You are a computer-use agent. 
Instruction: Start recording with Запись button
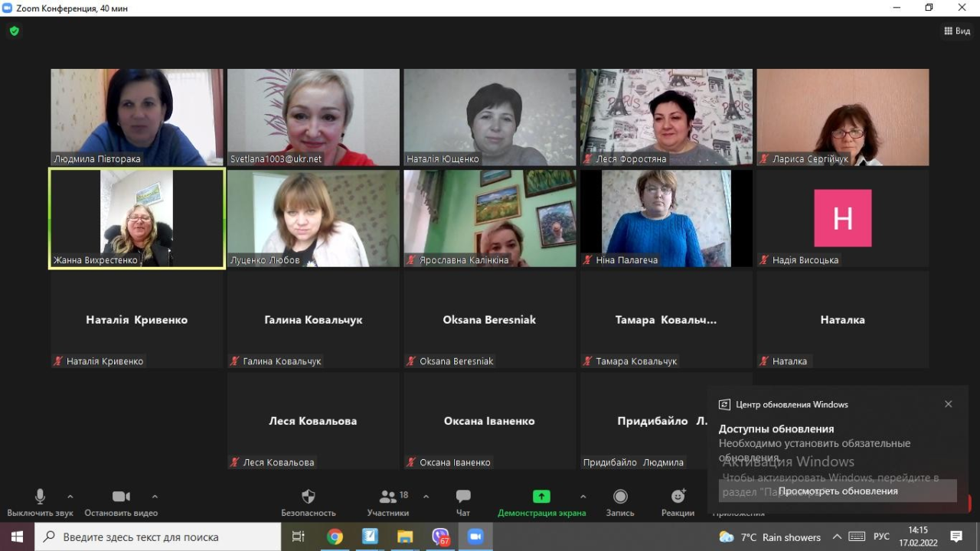click(620, 503)
